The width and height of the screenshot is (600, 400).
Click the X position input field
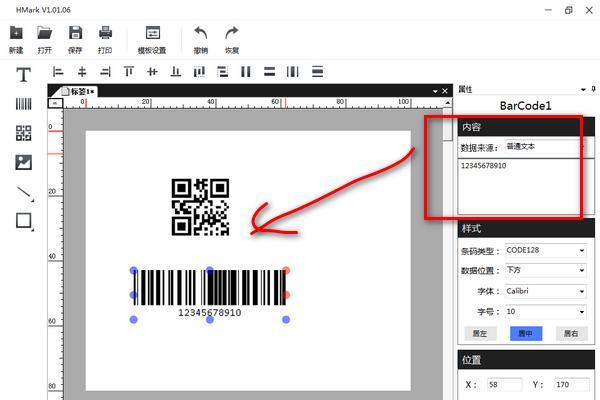pos(503,384)
